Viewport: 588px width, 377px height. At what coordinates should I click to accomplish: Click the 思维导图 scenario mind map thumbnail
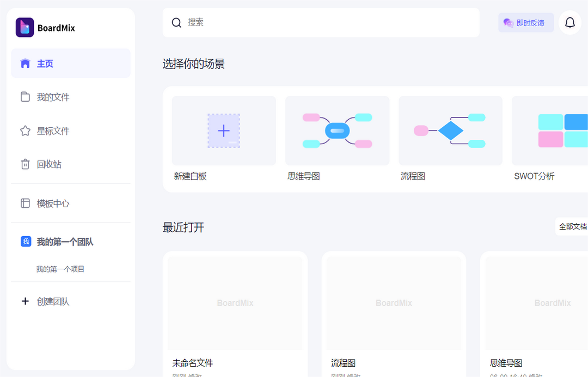(337, 131)
